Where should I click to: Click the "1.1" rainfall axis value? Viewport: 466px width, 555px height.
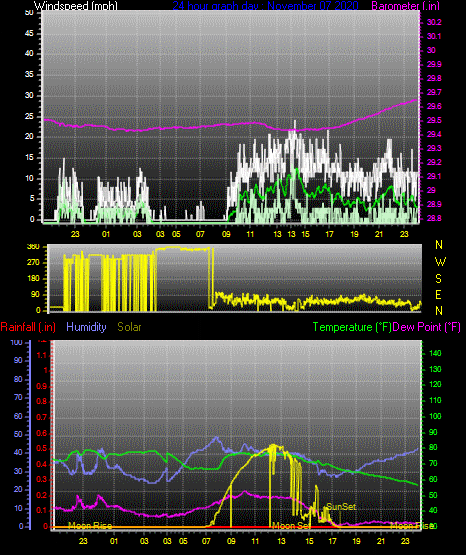[x=42, y=355]
